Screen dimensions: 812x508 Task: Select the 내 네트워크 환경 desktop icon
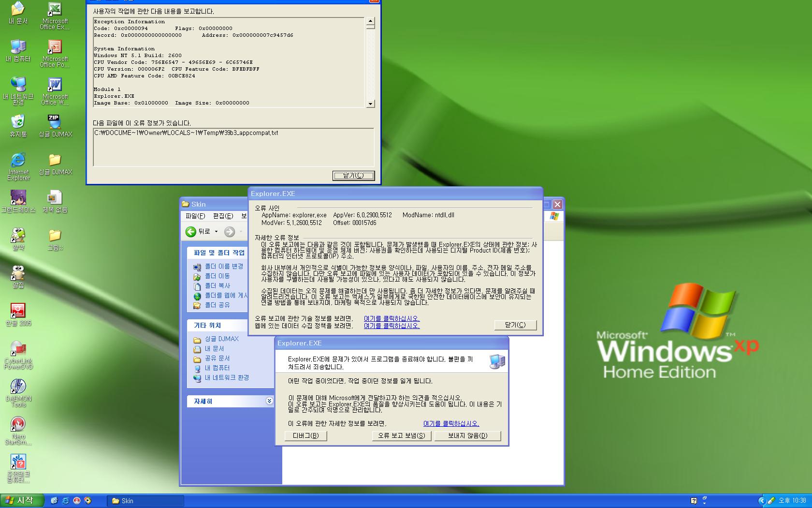pos(18,91)
